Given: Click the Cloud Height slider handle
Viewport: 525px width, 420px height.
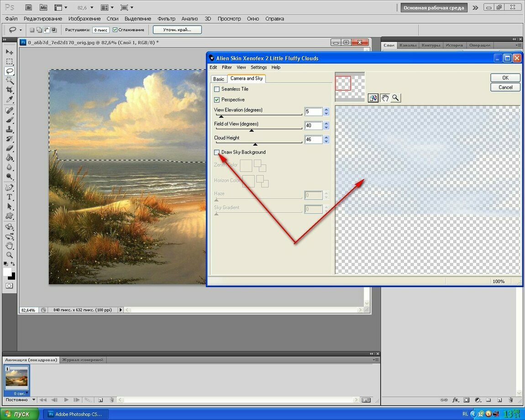Looking at the screenshot, I should point(255,144).
